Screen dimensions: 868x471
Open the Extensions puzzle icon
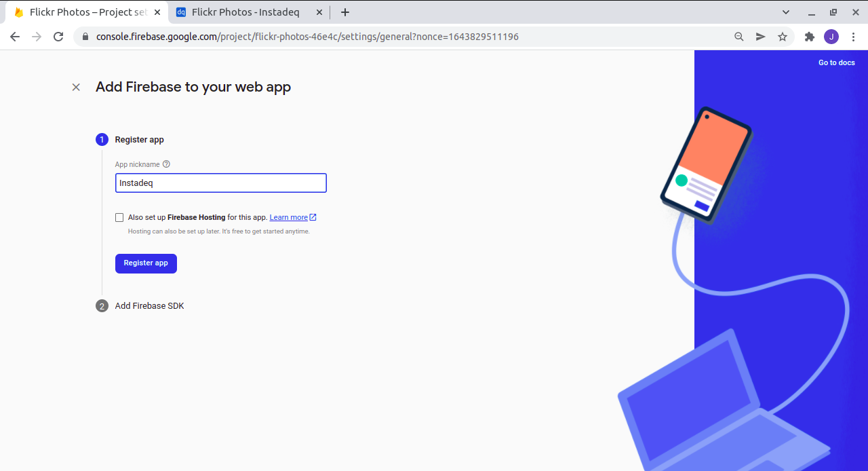click(809, 37)
